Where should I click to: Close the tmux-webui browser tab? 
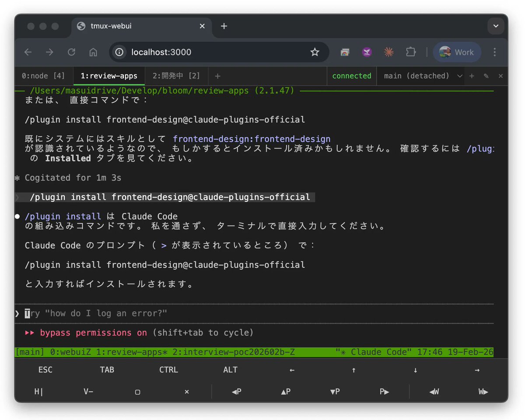coord(202,26)
